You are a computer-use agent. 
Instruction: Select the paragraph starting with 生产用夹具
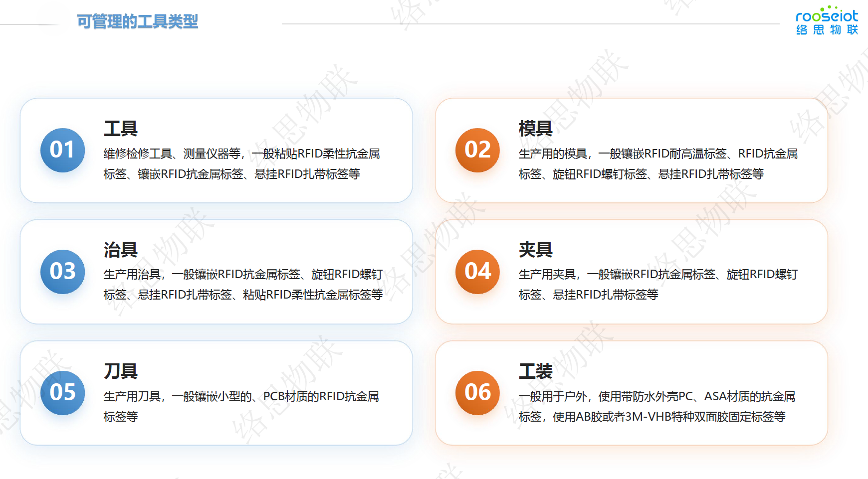click(657, 285)
